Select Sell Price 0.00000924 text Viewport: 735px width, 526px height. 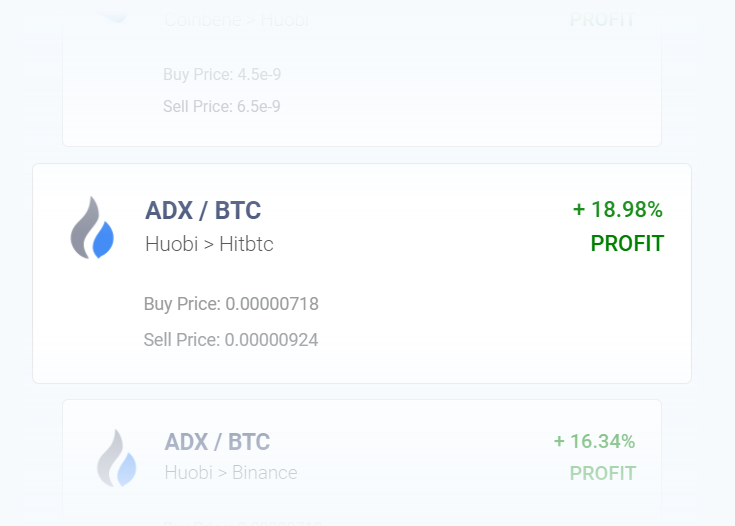point(231,340)
